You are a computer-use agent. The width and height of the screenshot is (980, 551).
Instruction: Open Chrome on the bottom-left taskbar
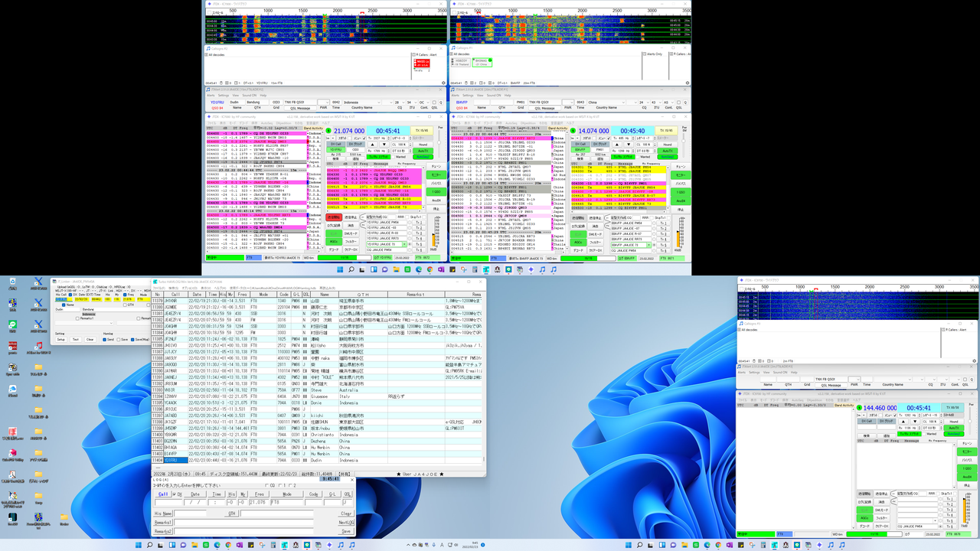(228, 545)
